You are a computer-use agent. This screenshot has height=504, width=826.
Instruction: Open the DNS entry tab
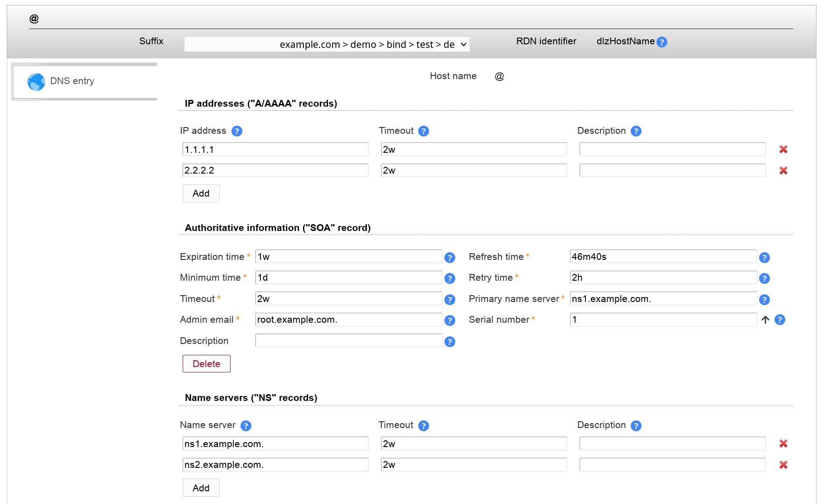(72, 81)
